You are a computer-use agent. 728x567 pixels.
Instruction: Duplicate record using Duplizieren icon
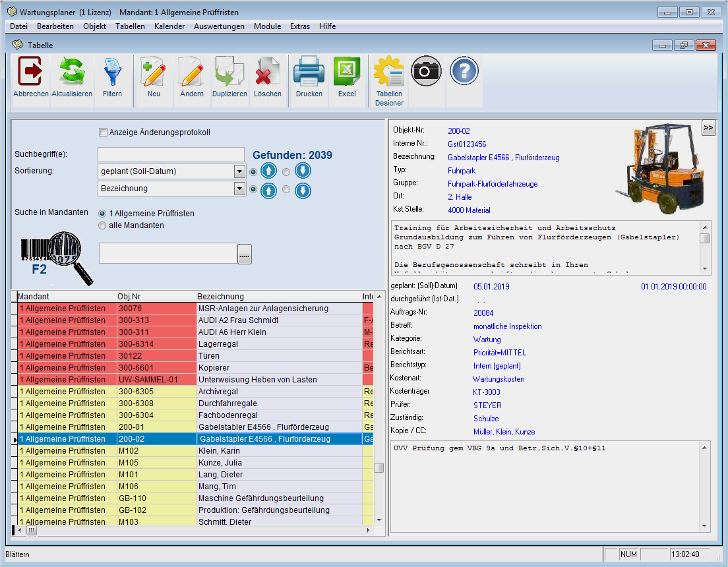[x=229, y=72]
